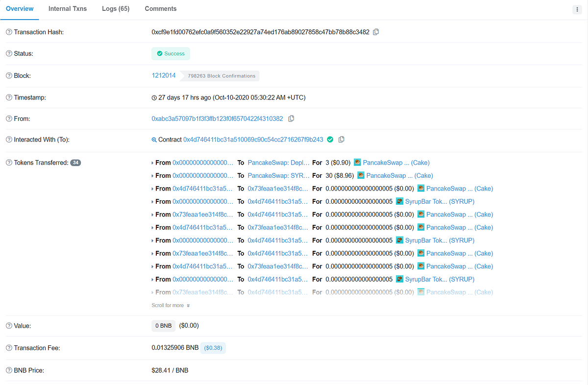Click the clock icon beside the timestamp

[x=154, y=97]
